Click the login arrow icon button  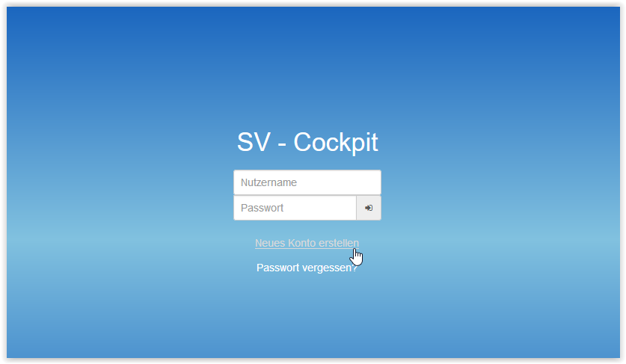369,208
